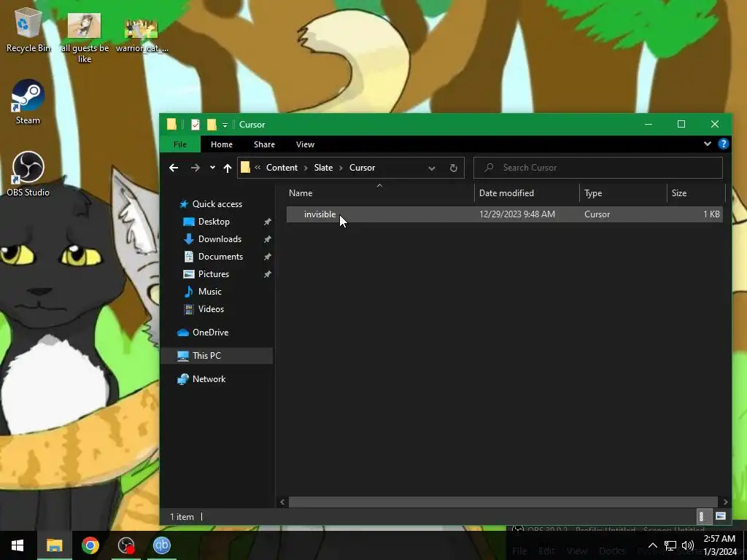747x560 pixels.
Task: Click the OBS Studio taskbar icon
Action: [x=125, y=545]
